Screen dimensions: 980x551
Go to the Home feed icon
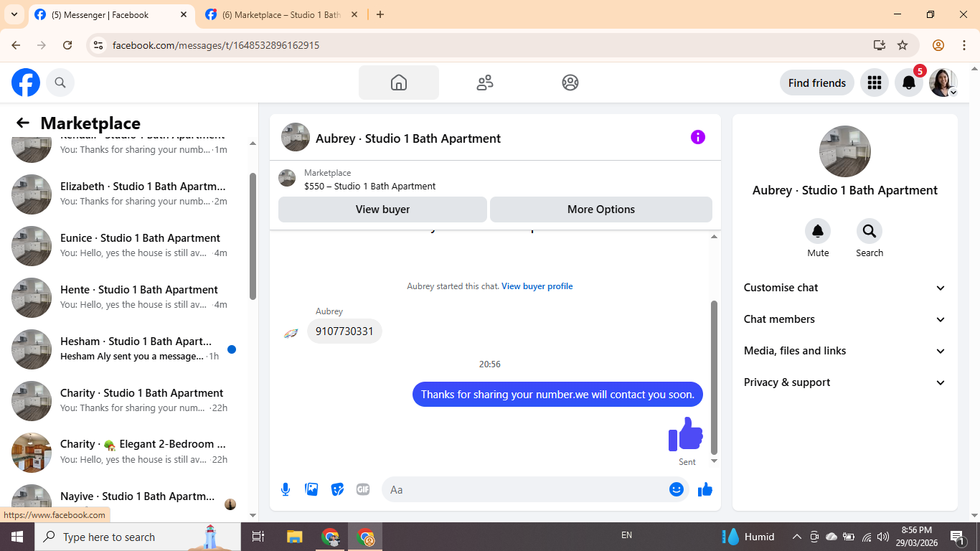399,83
